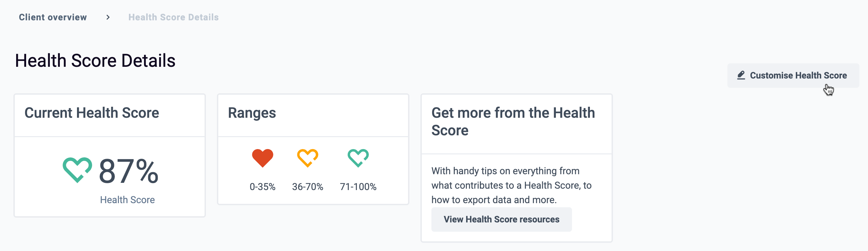
Task: Click the large teal heart beside 87%
Action: click(x=77, y=170)
